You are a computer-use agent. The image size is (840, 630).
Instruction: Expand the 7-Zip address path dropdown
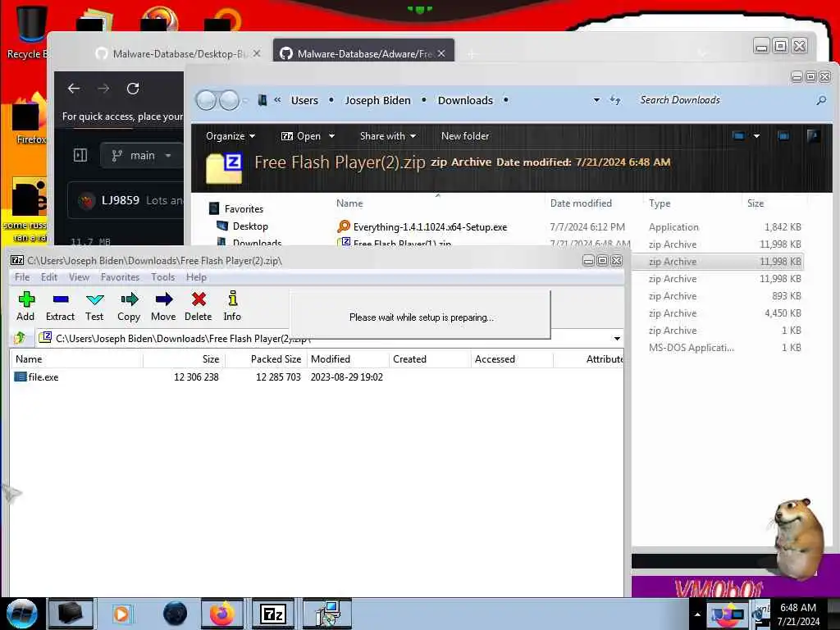coord(617,339)
